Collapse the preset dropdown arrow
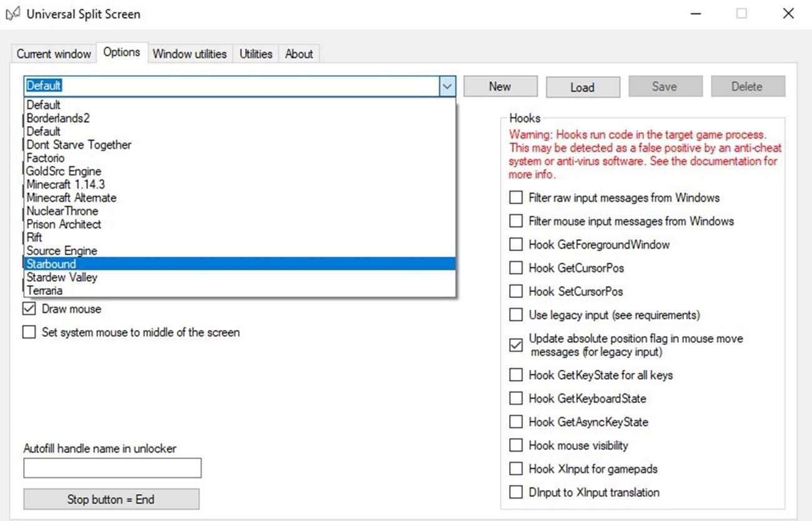The height and width of the screenshot is (521, 812). click(x=447, y=87)
